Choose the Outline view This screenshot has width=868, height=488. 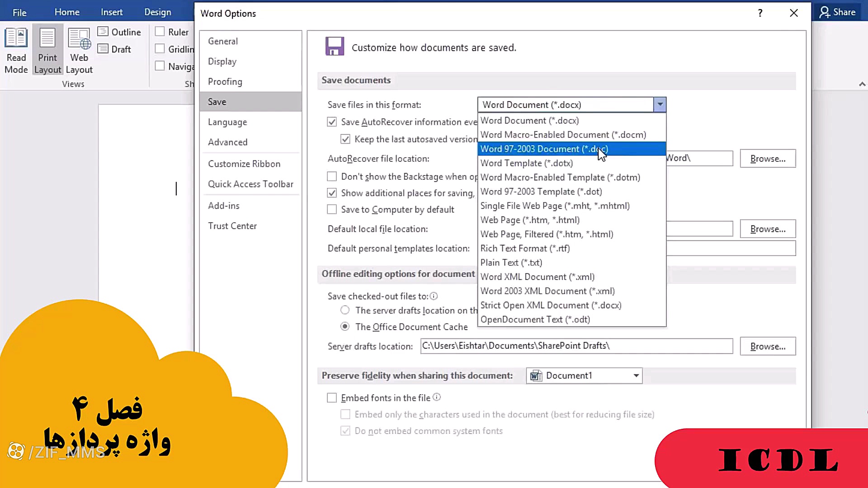point(120,32)
